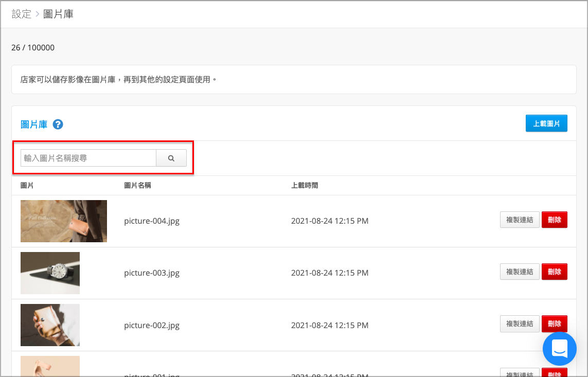The height and width of the screenshot is (377, 588).
Task: Click the 上載圖片 upload button
Action: (546, 123)
